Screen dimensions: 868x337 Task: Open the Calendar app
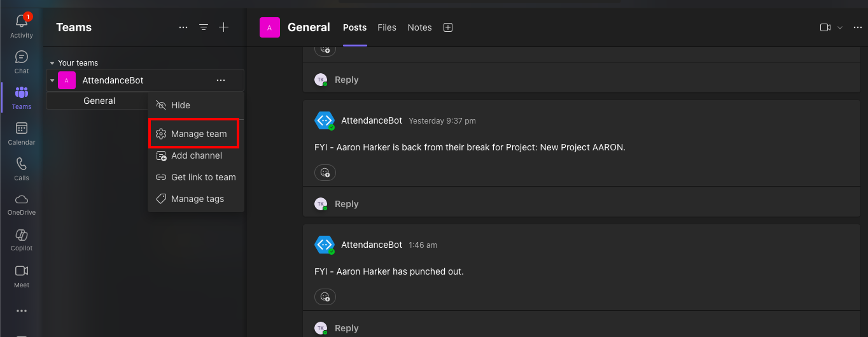22,133
